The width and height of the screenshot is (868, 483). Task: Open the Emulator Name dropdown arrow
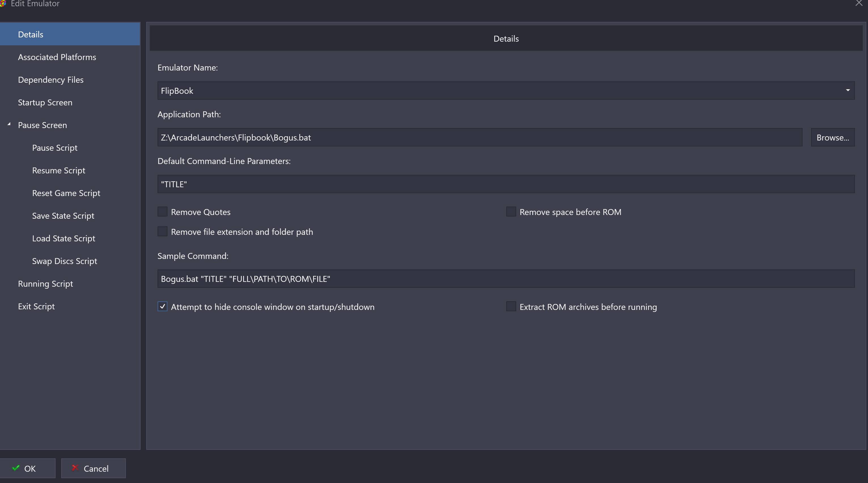click(847, 90)
